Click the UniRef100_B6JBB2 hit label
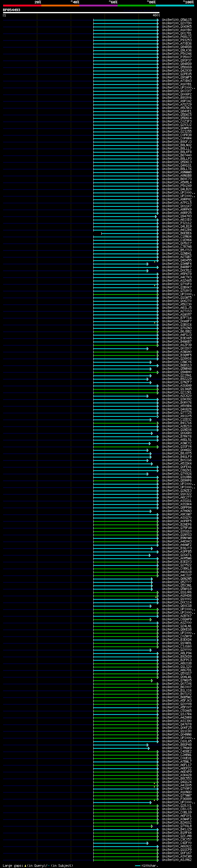This screenshot has width=197, height=868. [x=177, y=332]
